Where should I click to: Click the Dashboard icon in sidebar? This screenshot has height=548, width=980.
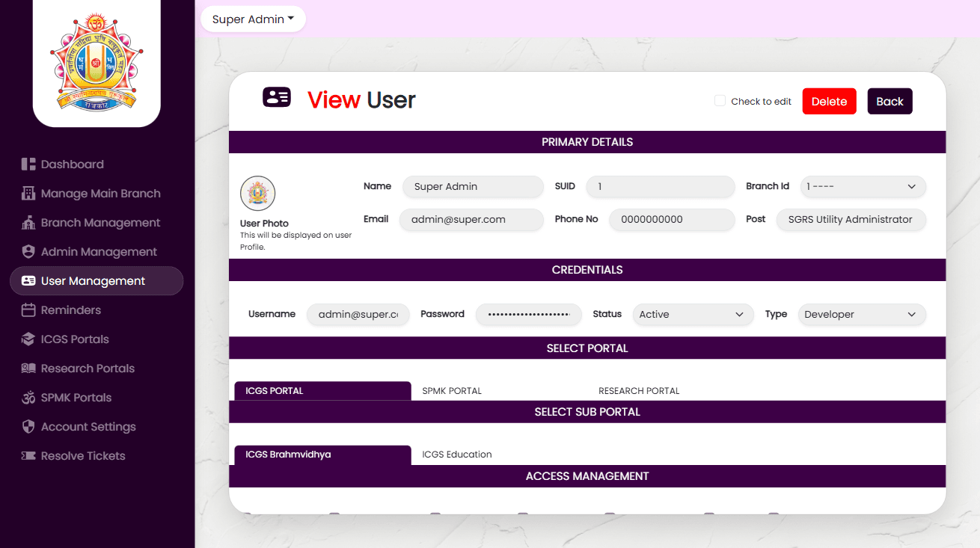coord(28,164)
